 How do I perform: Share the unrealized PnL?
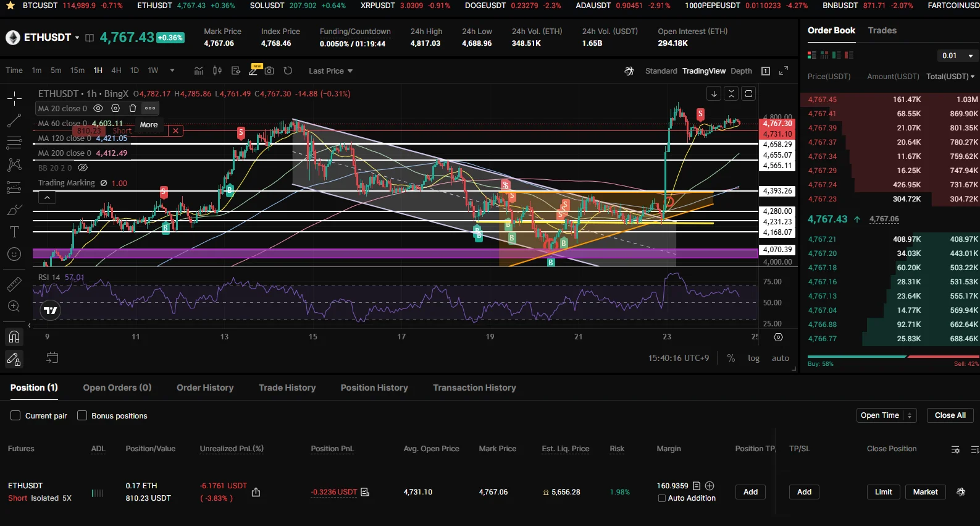(256, 492)
